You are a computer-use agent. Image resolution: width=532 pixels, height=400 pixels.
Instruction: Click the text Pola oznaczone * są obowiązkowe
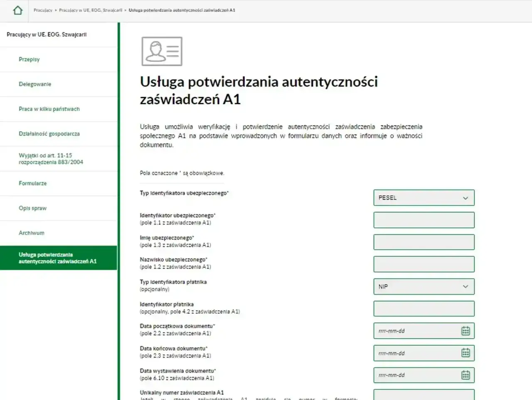point(182,173)
